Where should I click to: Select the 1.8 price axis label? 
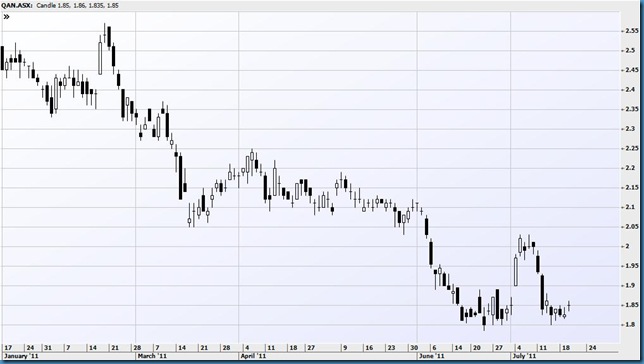630,325
